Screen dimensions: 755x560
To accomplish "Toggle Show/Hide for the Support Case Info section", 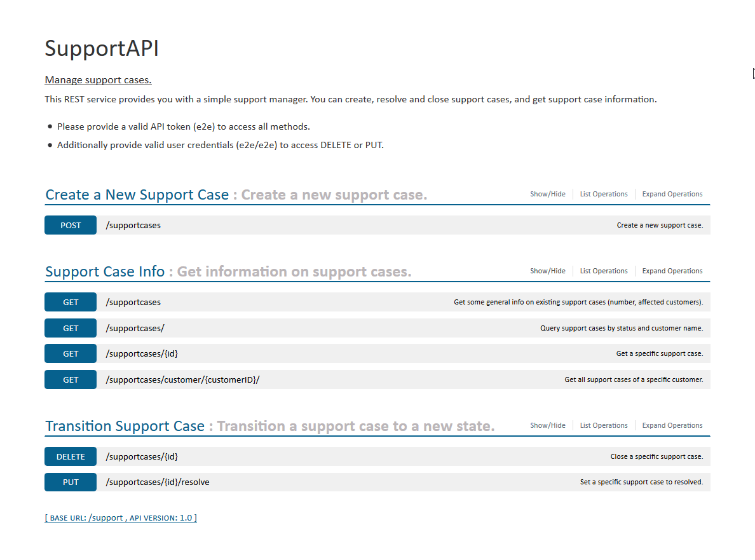I will (x=547, y=271).
